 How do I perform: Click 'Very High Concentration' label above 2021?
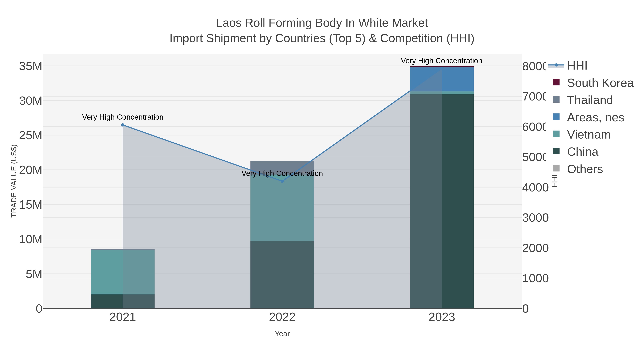[123, 117]
